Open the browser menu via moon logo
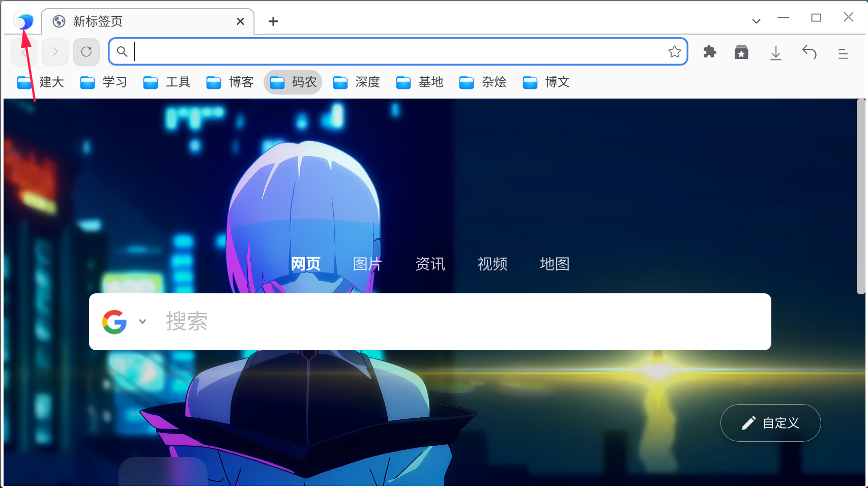The width and height of the screenshot is (868, 488). (22, 21)
